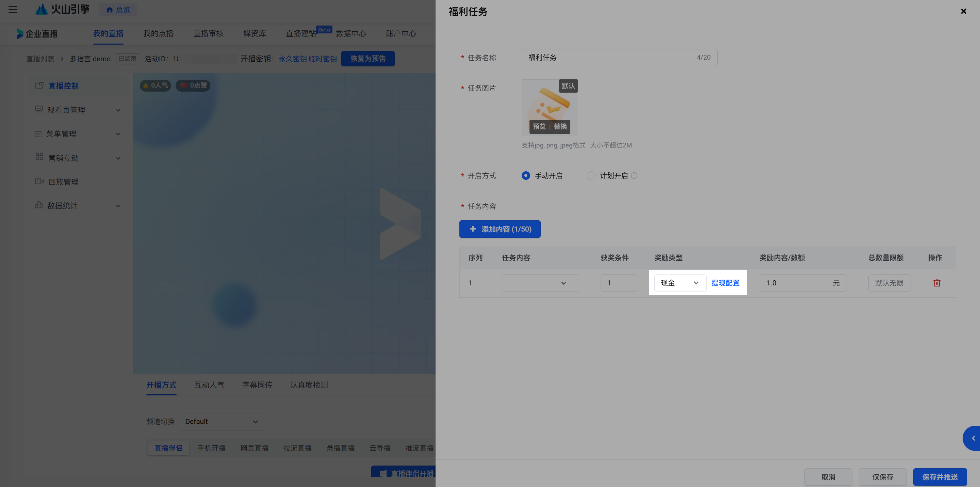The image size is (980, 487).
Task: Click the 提现配置 link
Action: tap(725, 283)
